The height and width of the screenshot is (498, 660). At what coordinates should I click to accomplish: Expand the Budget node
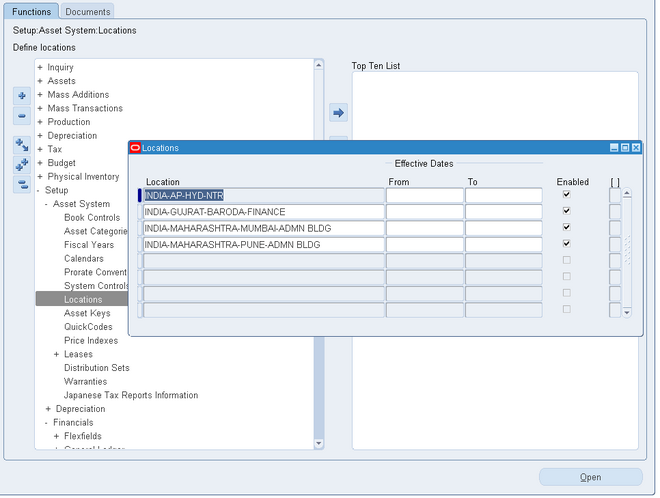click(40, 163)
